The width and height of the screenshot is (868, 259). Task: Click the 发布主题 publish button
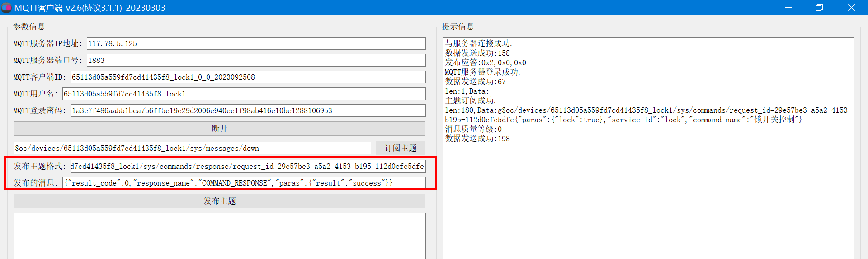220,201
